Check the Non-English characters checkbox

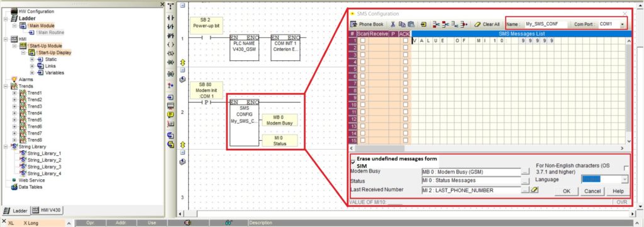point(626,168)
